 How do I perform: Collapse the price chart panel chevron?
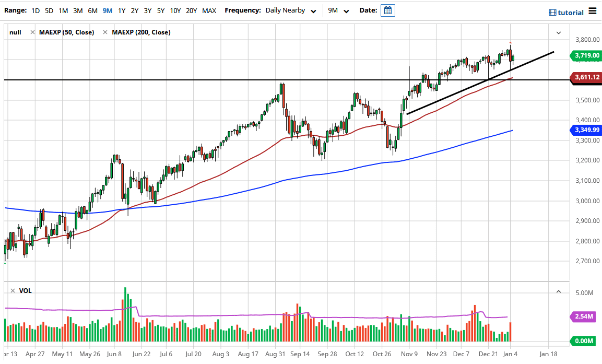[x=558, y=32]
